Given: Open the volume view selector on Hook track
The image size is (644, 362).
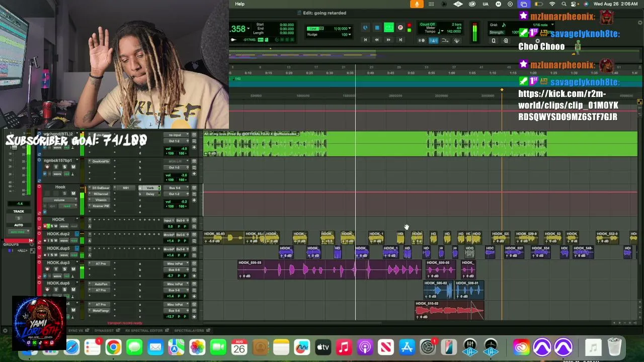Looking at the screenshot, I should (59, 200).
